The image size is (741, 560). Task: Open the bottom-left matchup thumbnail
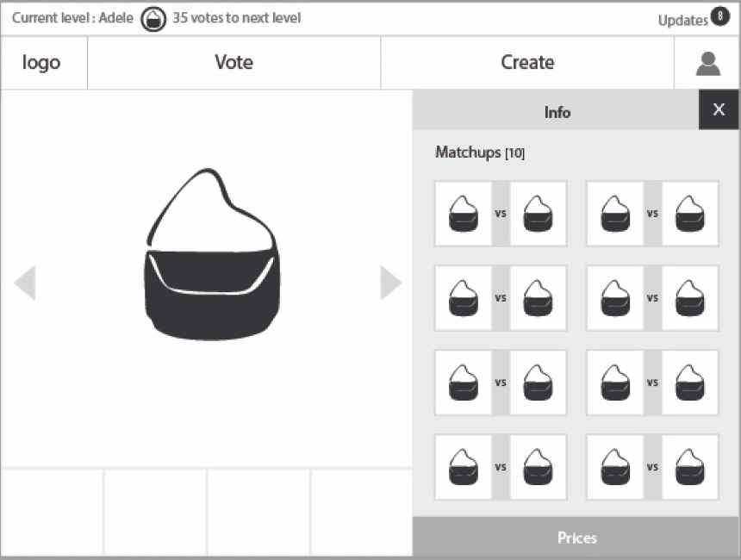[x=501, y=467]
